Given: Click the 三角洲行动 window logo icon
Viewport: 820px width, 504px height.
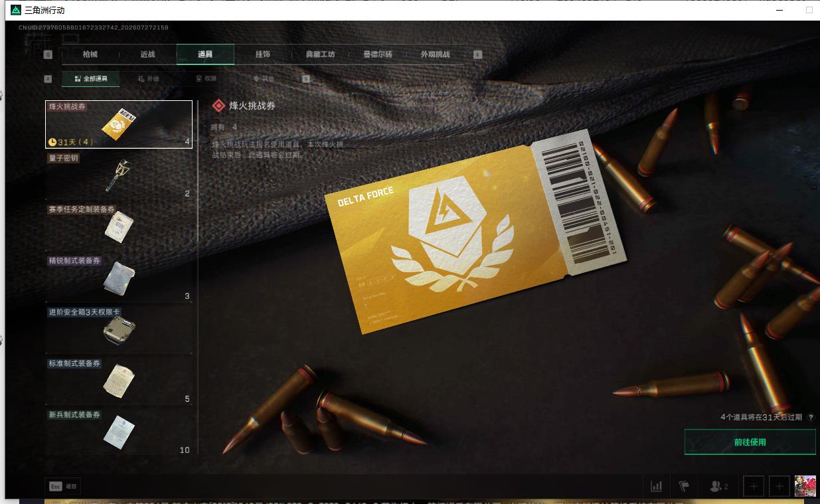Looking at the screenshot, I should tap(16, 10).
